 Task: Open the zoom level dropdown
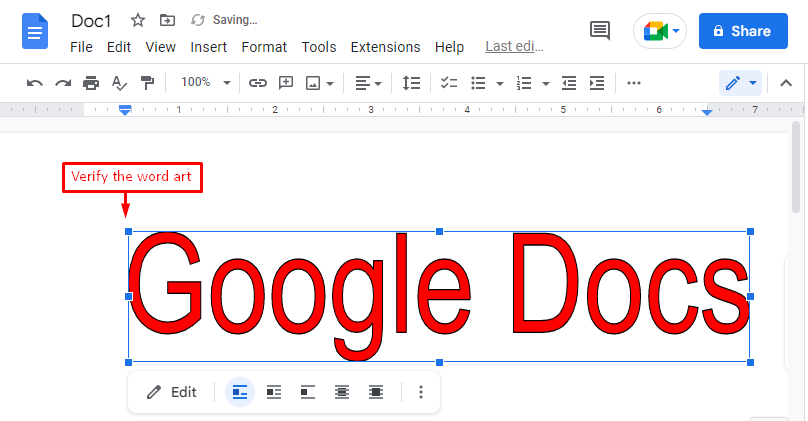click(205, 82)
